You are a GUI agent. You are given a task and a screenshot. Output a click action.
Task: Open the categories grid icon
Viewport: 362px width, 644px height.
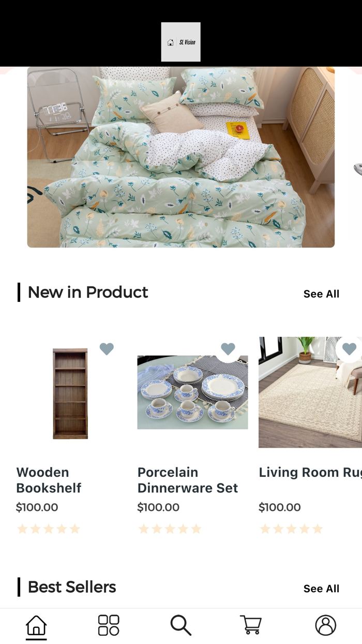coord(109,625)
